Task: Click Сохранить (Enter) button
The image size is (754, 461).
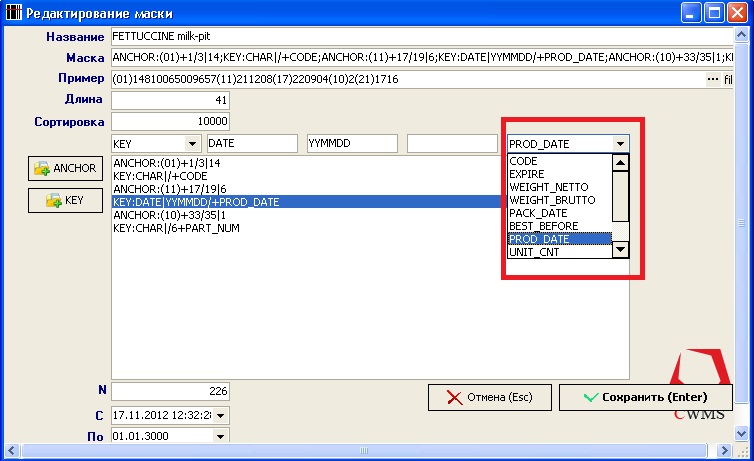Action: click(645, 397)
